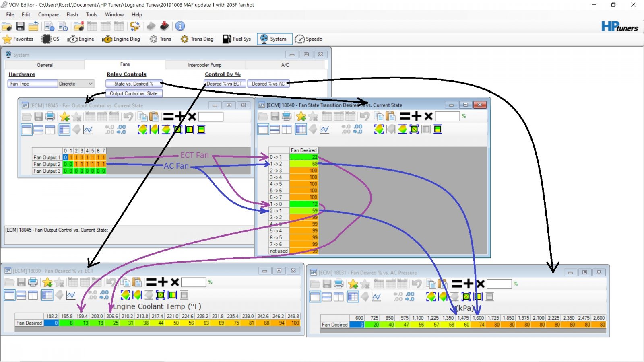
Task: Click the multiply icon in Fan Output Control window
Action: (x=192, y=117)
